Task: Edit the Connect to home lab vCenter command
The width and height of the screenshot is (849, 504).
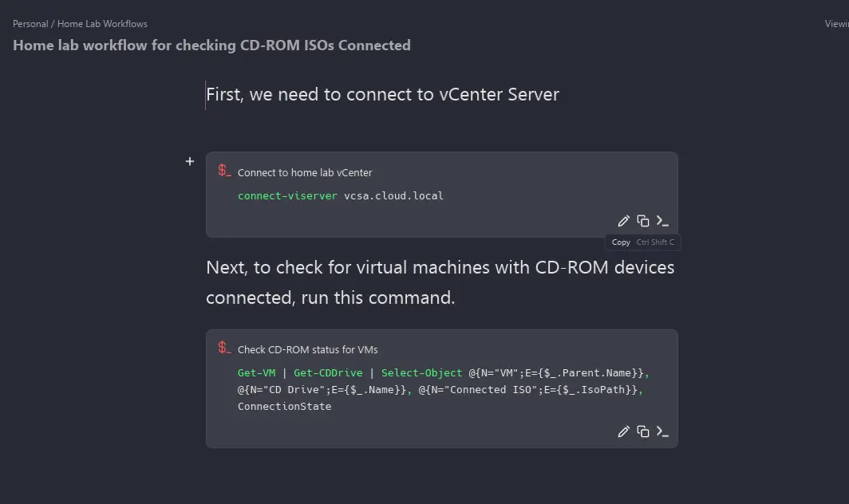Action: pyautogui.click(x=624, y=221)
